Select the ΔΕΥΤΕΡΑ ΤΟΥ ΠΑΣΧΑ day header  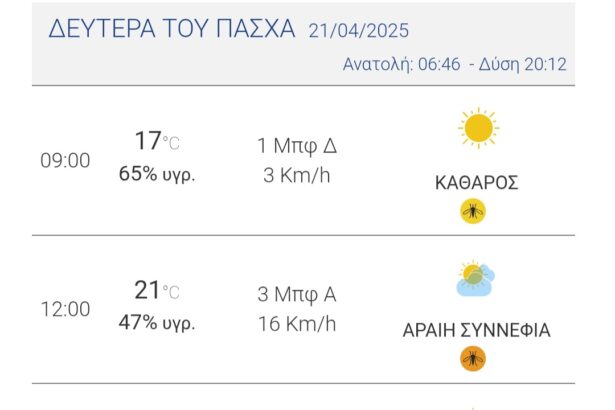pos(172,29)
